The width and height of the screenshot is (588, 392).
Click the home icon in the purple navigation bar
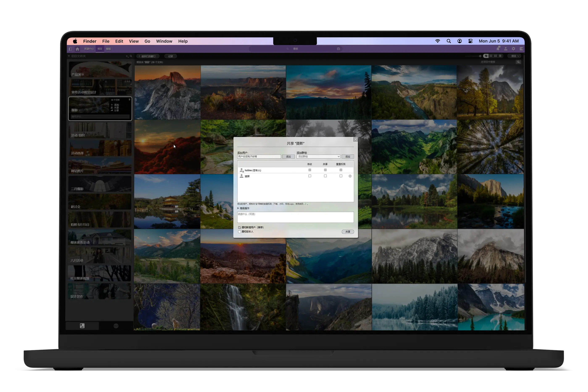click(x=77, y=49)
